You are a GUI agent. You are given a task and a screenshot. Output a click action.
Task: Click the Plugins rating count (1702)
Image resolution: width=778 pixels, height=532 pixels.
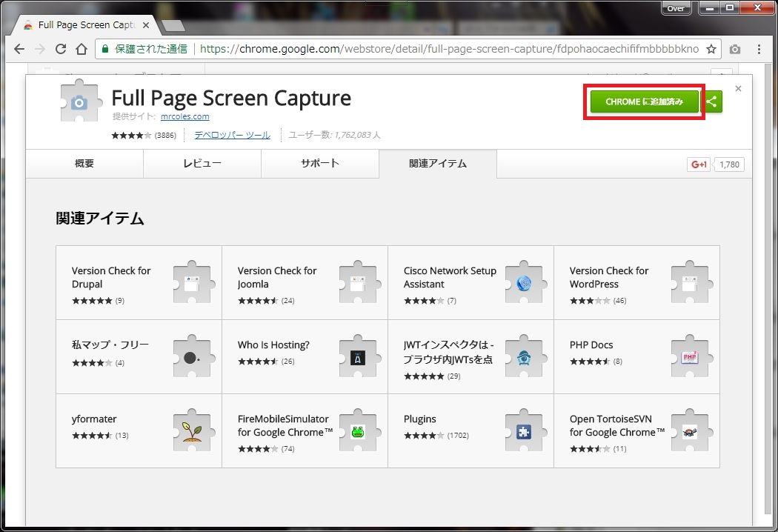[458, 436]
